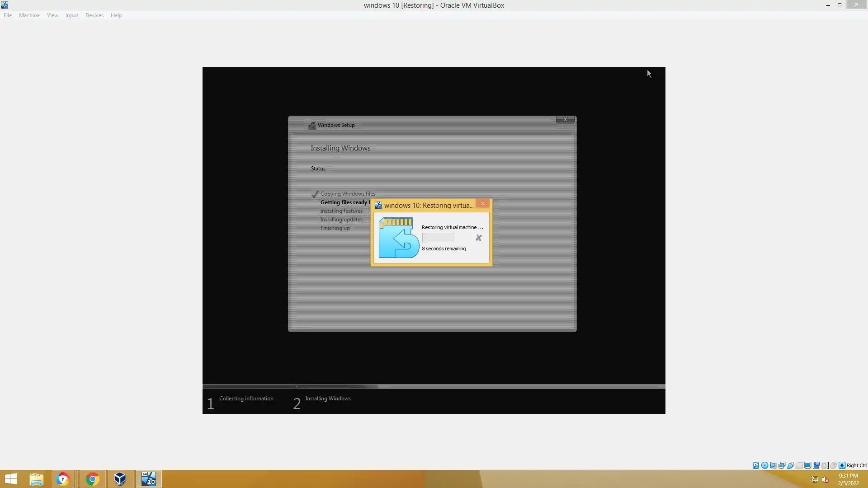The width and height of the screenshot is (868, 488).
Task: Click the display monitor status icon
Action: [x=807, y=465]
